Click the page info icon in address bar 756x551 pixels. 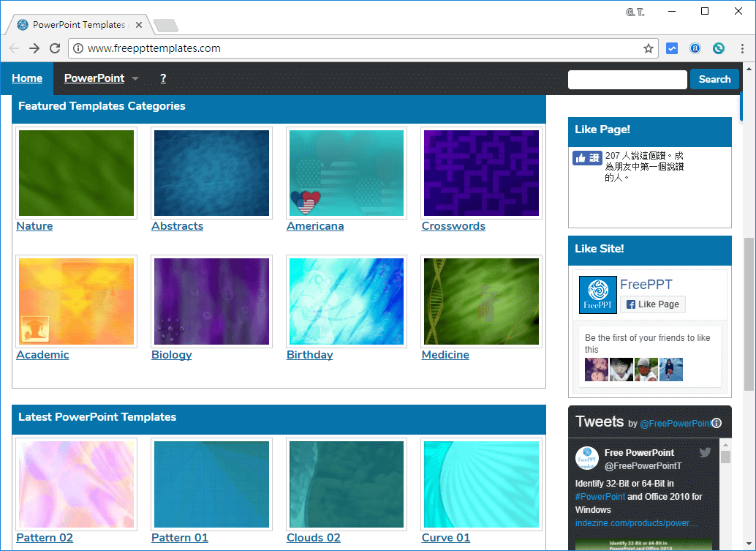click(x=78, y=48)
